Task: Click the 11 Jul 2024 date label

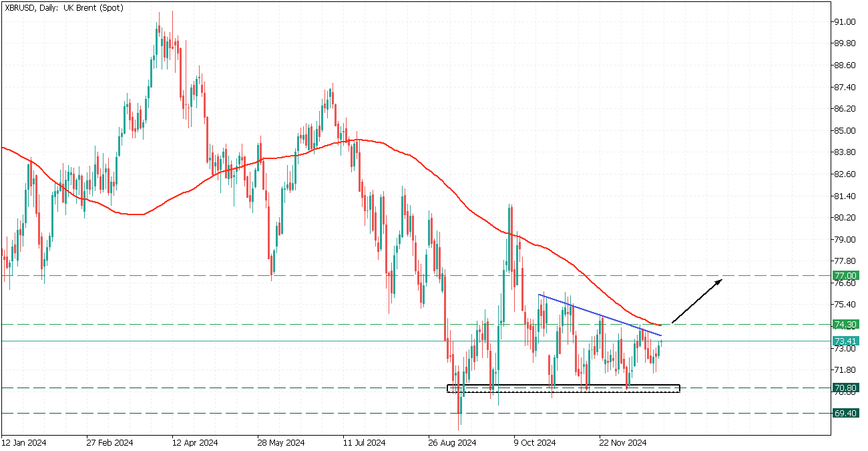Action: click(364, 443)
